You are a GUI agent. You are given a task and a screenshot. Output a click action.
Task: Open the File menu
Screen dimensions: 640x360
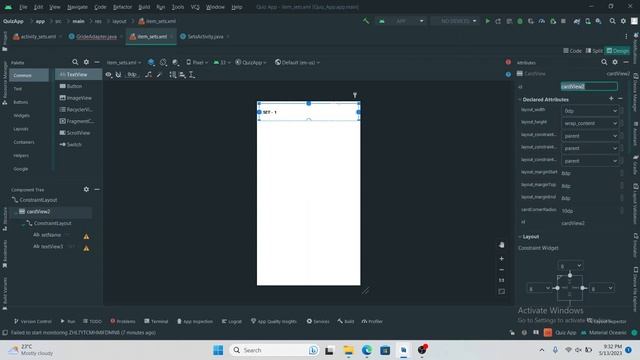click(x=23, y=7)
